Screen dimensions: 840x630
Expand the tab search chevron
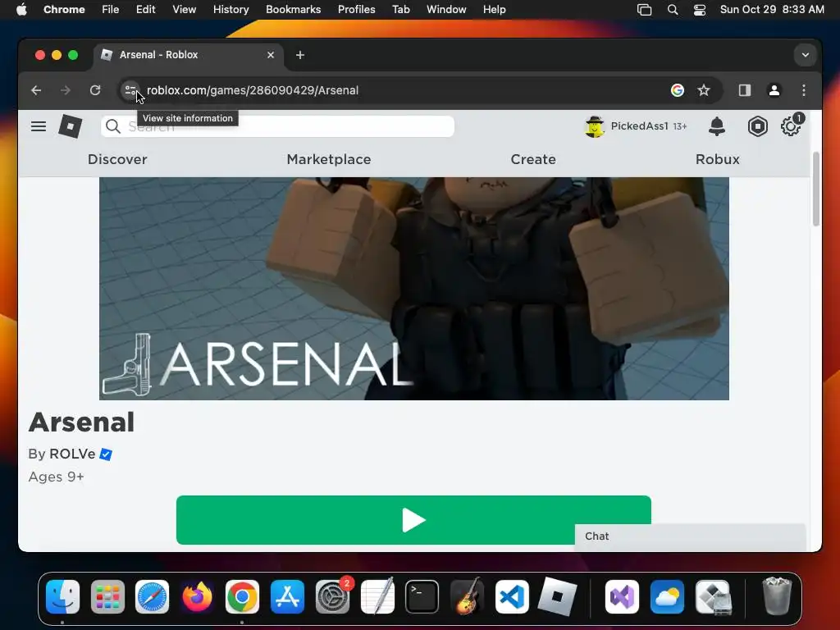[x=806, y=55]
